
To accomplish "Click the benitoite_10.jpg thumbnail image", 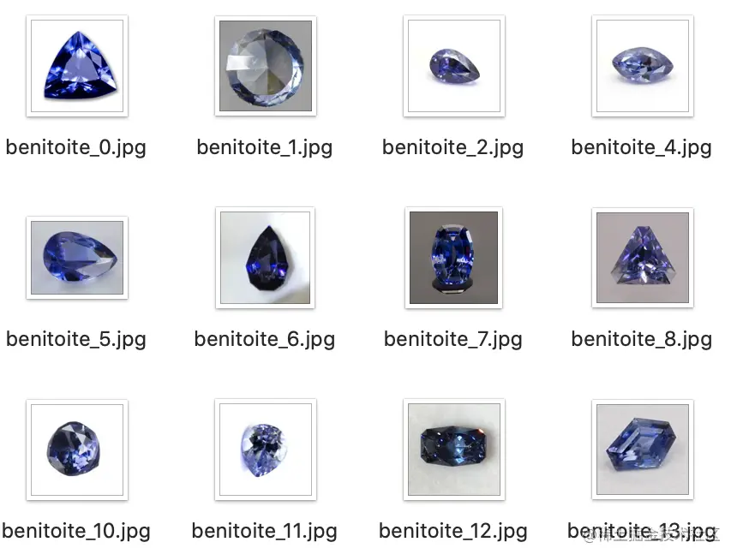I will tap(77, 450).
